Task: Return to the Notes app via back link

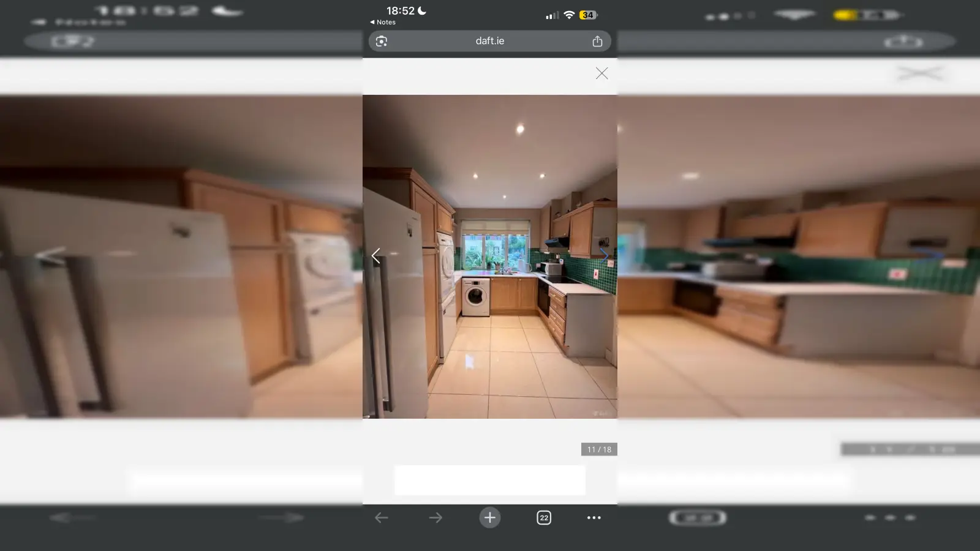Action: click(383, 22)
